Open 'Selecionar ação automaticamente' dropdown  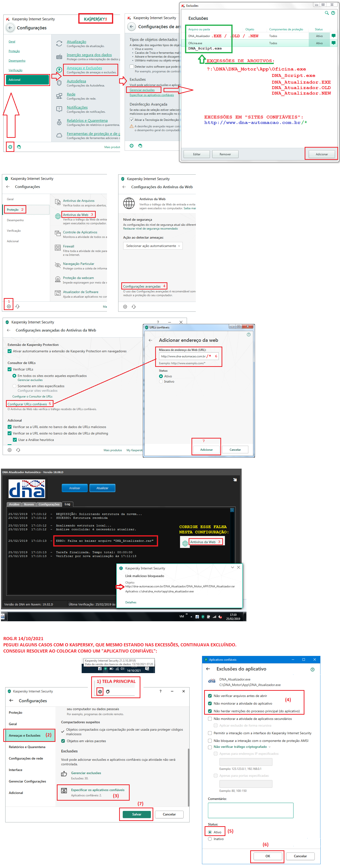153,246
